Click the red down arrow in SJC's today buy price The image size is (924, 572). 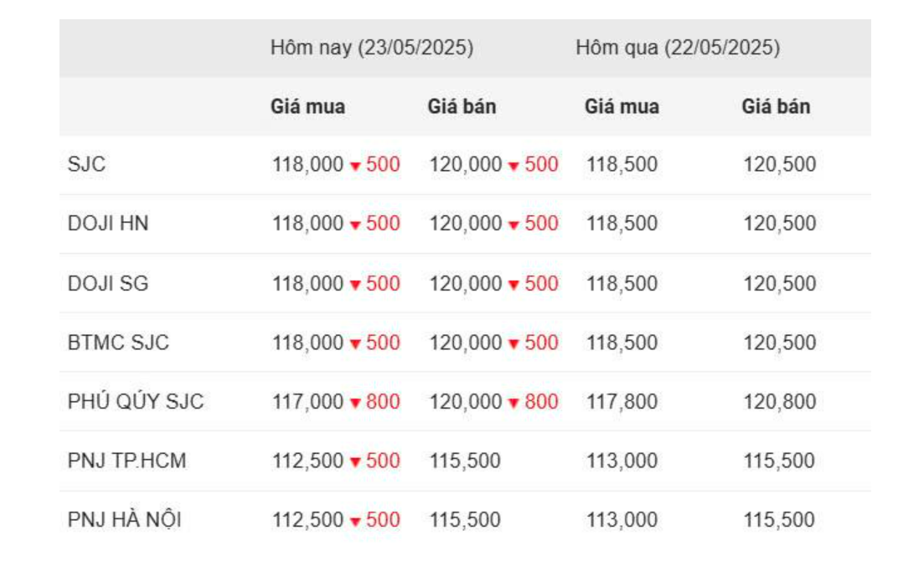355,166
